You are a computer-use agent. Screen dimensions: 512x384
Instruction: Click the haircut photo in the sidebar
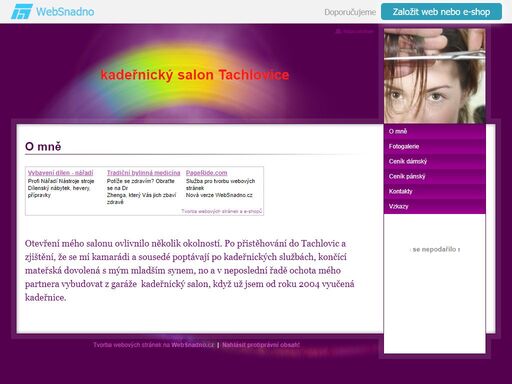point(435,76)
